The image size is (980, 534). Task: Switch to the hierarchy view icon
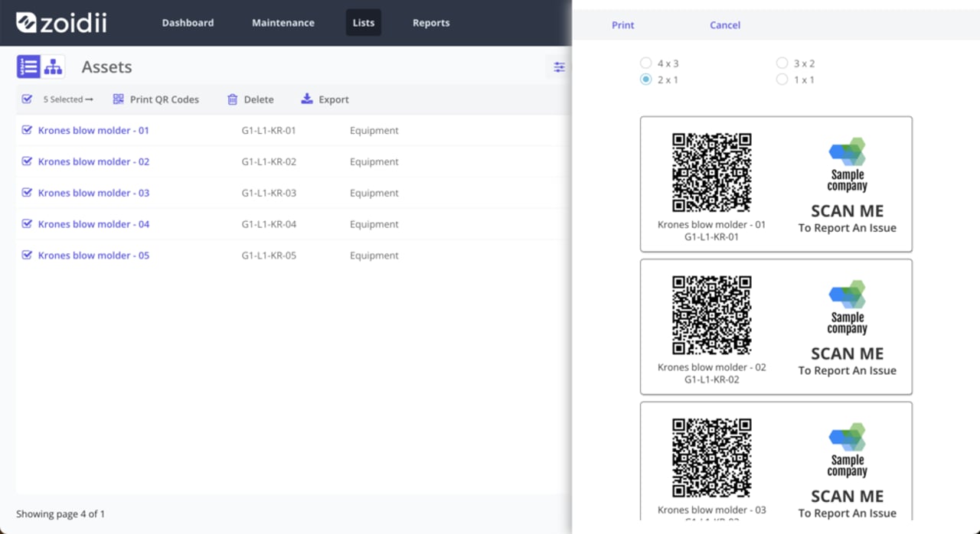(52, 67)
